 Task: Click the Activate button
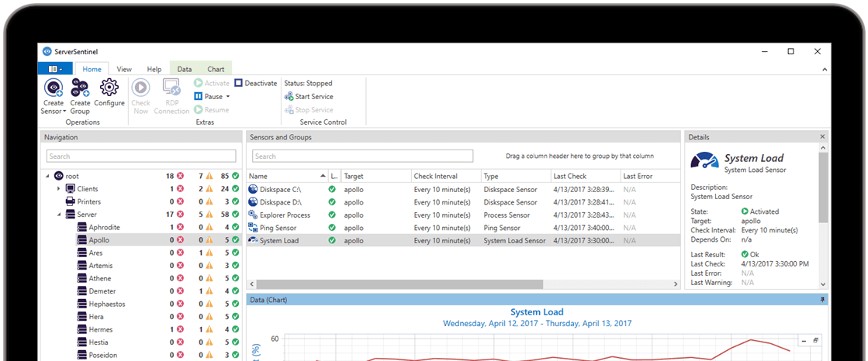coord(212,83)
